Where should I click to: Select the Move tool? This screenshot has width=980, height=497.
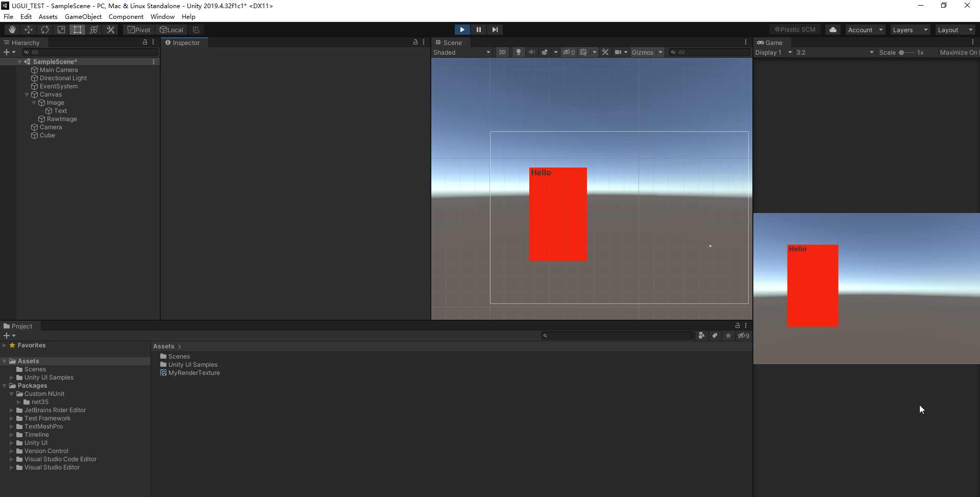(x=29, y=30)
